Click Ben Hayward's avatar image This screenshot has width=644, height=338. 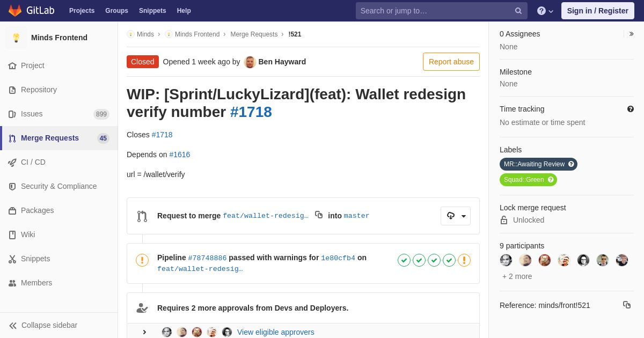[x=250, y=62]
